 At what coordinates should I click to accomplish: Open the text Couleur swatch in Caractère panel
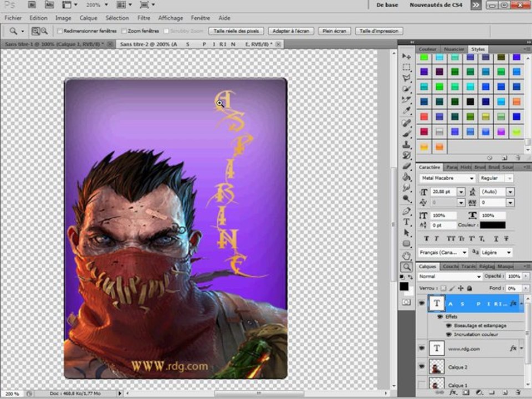493,225
